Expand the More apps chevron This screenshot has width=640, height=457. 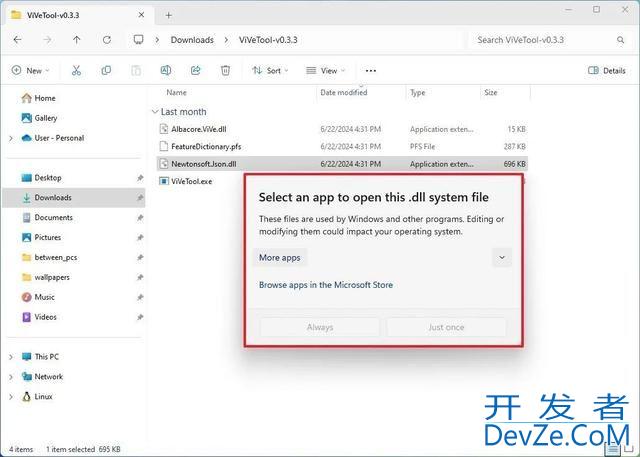pyautogui.click(x=502, y=257)
